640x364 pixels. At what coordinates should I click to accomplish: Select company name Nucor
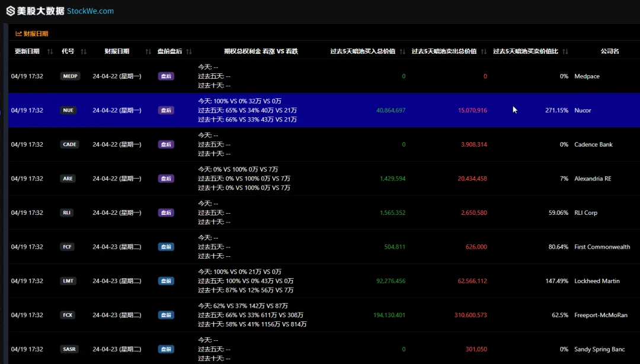coord(583,111)
